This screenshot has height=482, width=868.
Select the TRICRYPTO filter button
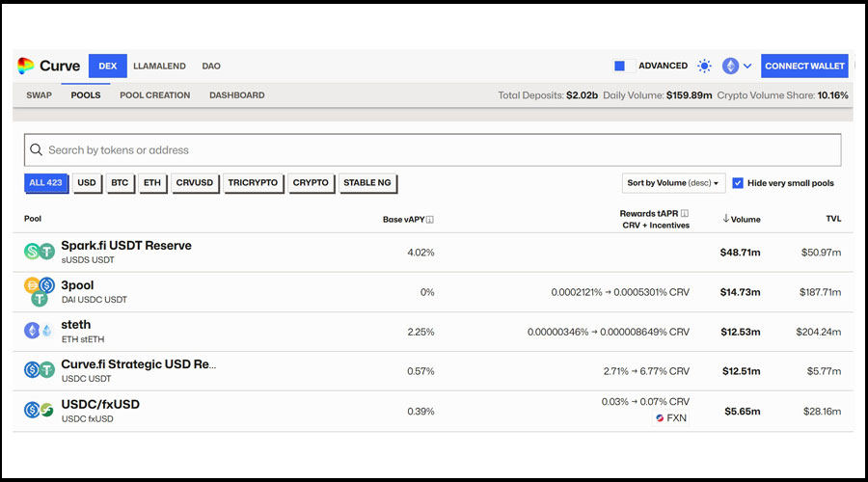253,182
